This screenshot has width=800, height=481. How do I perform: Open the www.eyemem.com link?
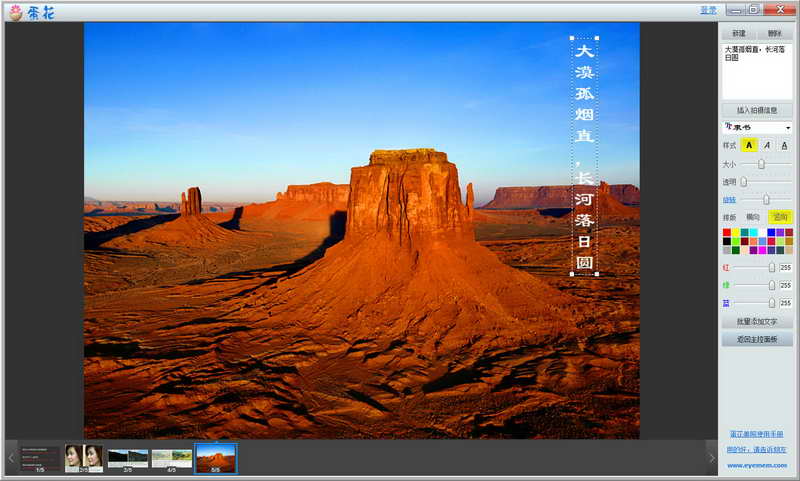tap(757, 465)
